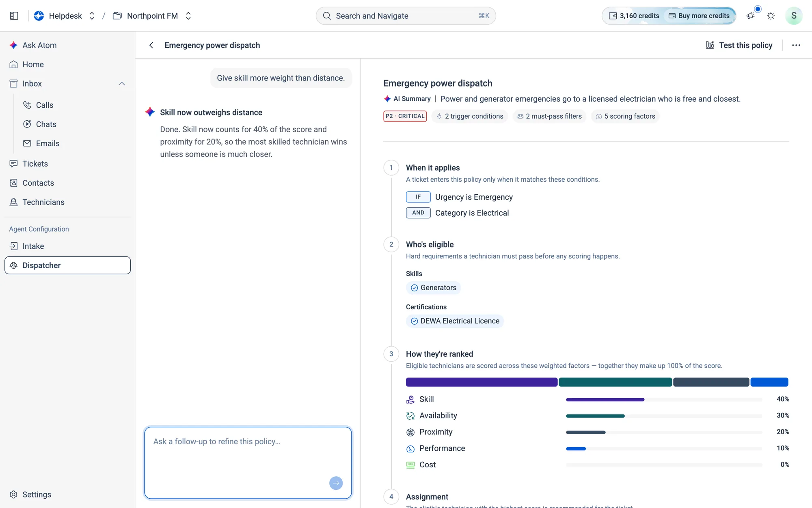Open the announcements megaphone icon
Screen dimensions: 812x508
click(x=751, y=16)
